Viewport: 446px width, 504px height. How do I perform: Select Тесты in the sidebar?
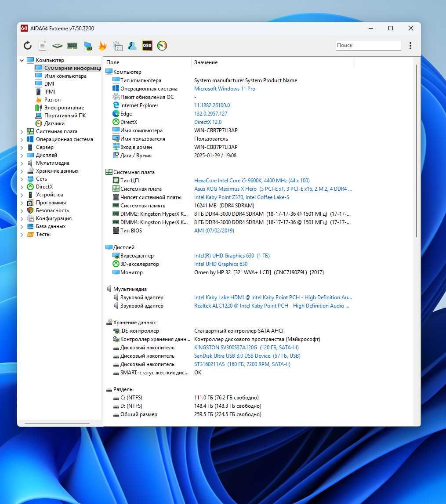[x=39, y=234]
